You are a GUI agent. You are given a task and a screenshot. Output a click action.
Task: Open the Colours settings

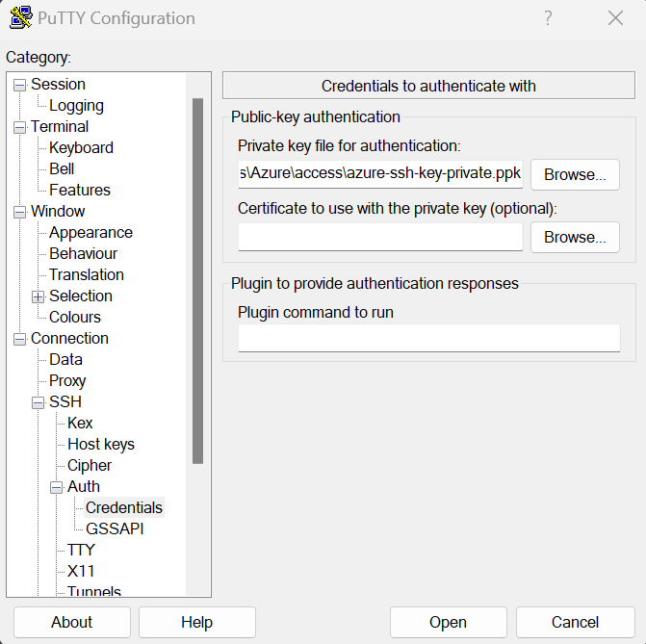75,318
